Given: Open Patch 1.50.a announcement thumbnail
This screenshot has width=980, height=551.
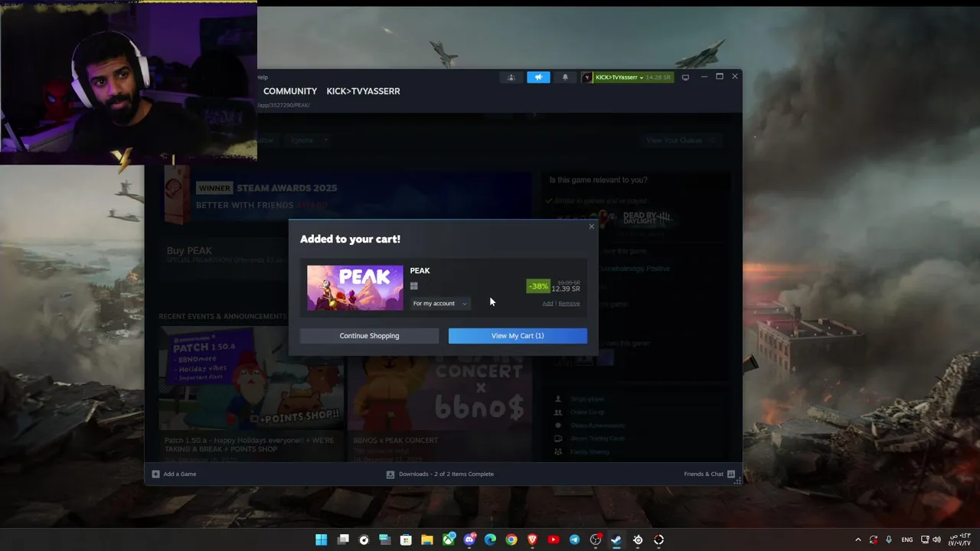Looking at the screenshot, I should (x=251, y=379).
